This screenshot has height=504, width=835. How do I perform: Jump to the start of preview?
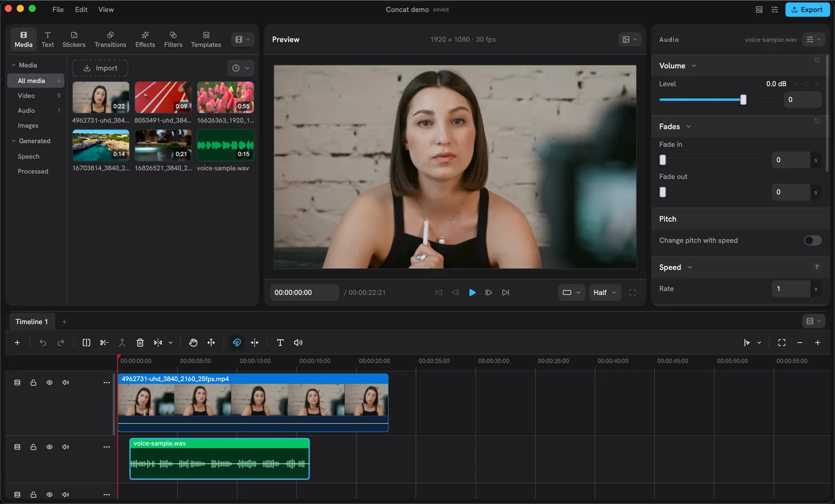coord(438,293)
